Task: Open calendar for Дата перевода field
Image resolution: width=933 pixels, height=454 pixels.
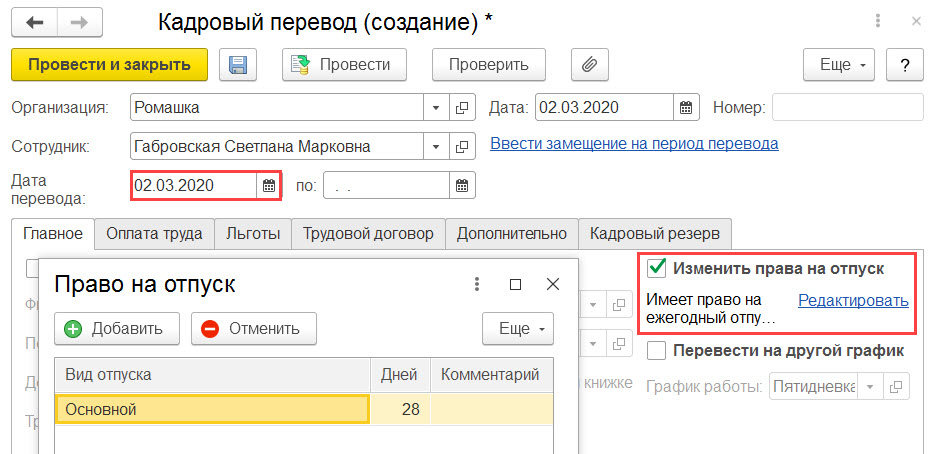Action: click(x=268, y=186)
